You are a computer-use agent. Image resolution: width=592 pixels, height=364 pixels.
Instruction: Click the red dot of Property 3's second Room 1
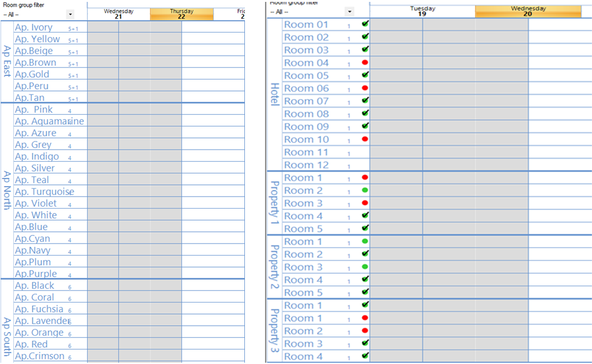click(365, 318)
